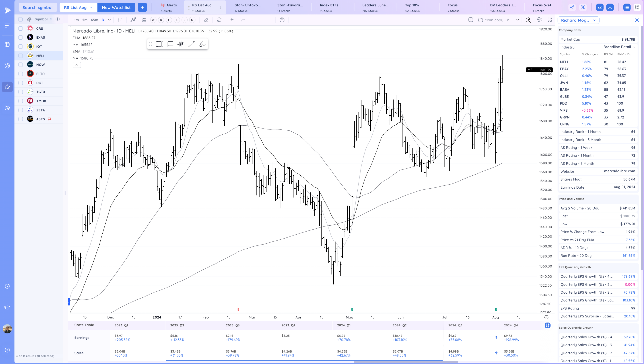Click the eraser icon in chart toolbar
The image size is (644, 364).
pyautogui.click(x=206, y=20)
